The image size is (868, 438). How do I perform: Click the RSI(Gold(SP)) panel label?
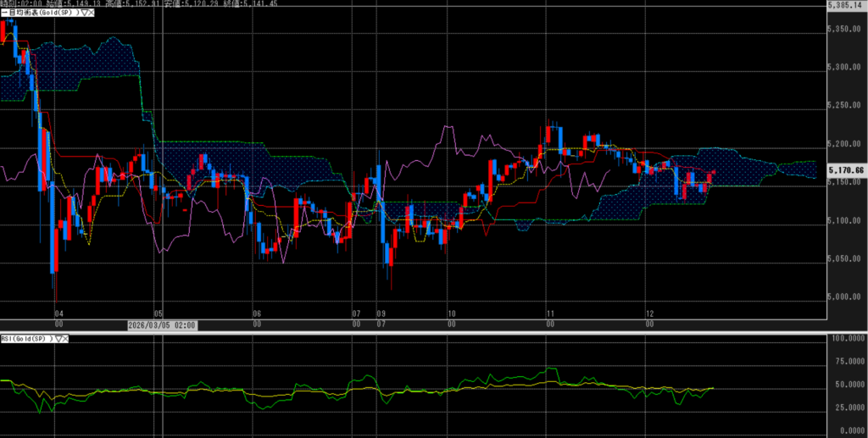point(27,338)
